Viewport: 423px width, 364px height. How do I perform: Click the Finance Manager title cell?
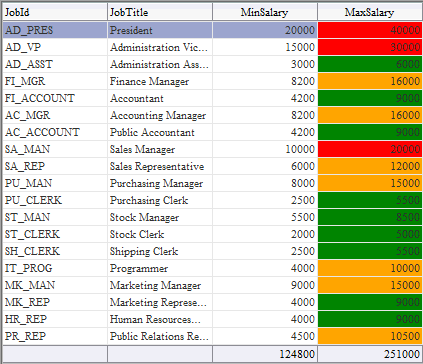pyautogui.click(x=160, y=81)
